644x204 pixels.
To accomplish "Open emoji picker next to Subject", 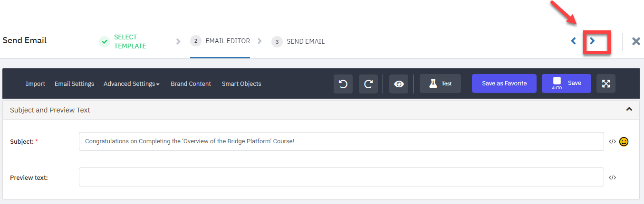I will coord(624,141).
